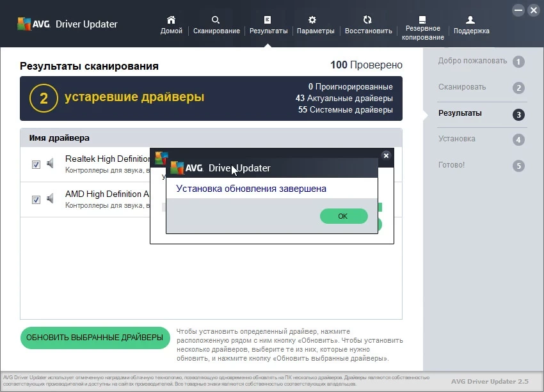Click the 43 Актуальные драйверы text
The width and height of the screenshot is (544, 392).
click(344, 98)
